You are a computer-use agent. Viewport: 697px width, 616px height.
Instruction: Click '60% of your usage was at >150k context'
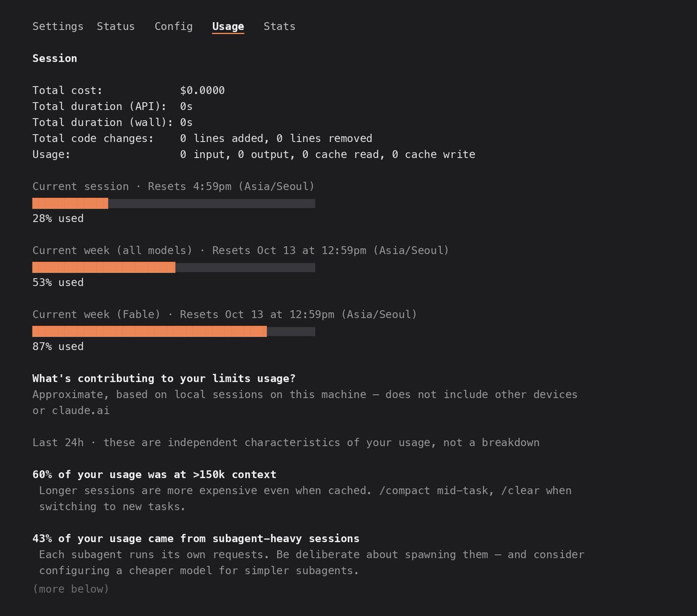155,474
